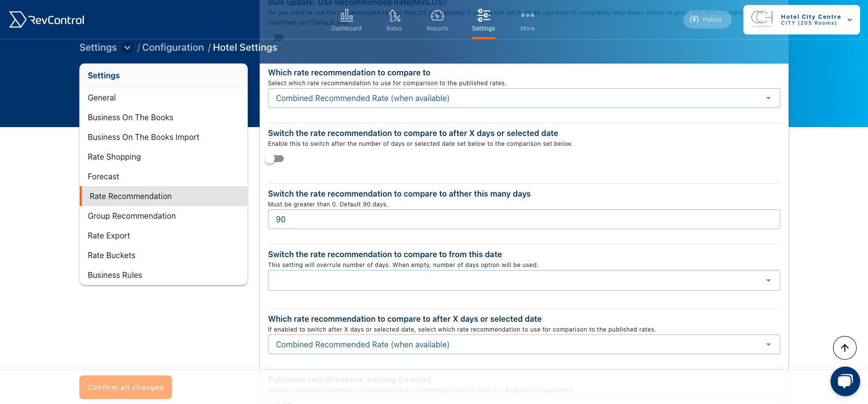Open Rate Export settings
The image size is (868, 404).
coord(164,236)
